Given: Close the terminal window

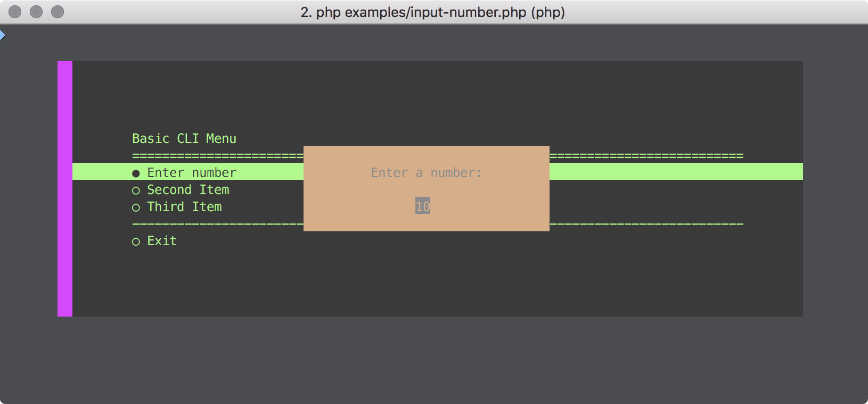Looking at the screenshot, I should click(15, 12).
